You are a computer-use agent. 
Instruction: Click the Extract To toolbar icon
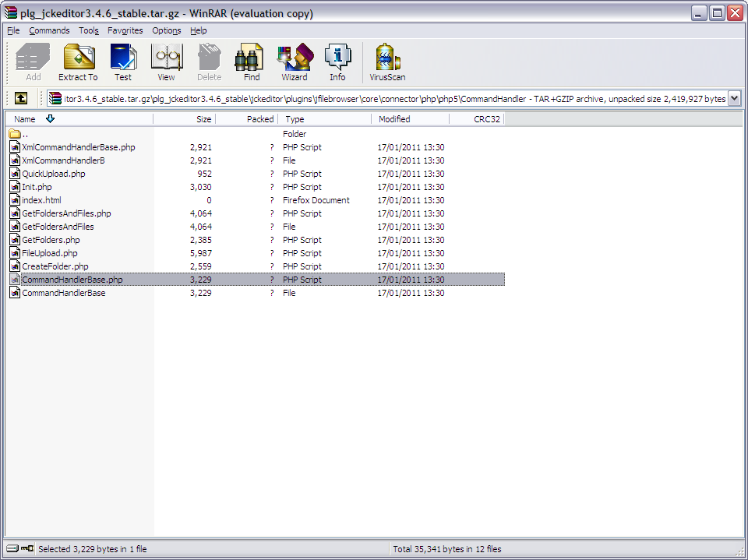click(x=78, y=62)
